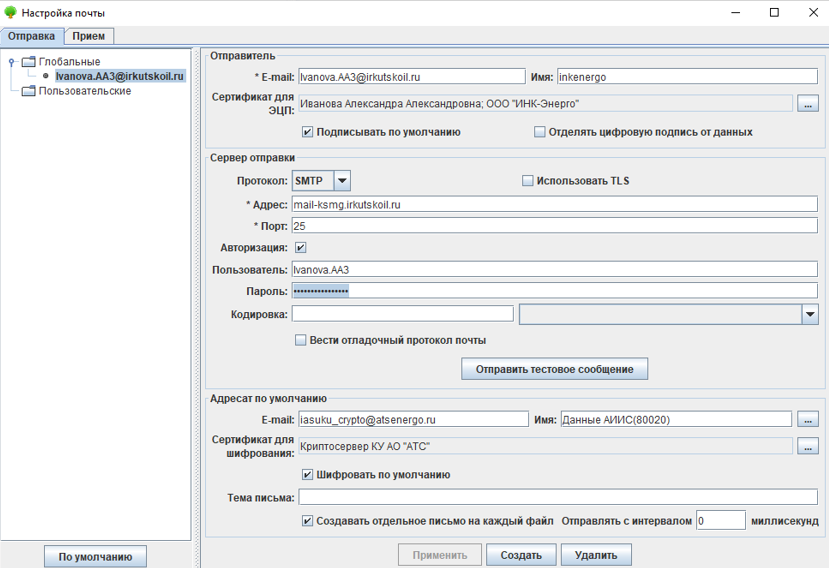
Task: Click the Глобальные folder icon
Action: [29, 62]
